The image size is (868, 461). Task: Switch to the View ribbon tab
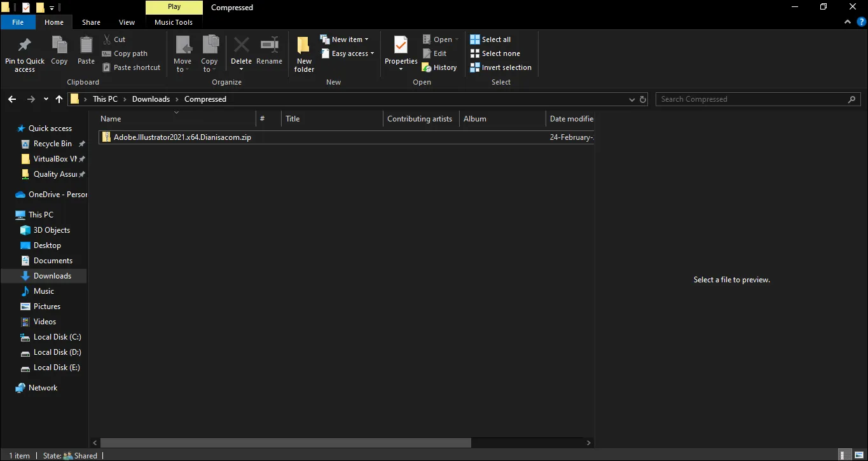pos(127,22)
